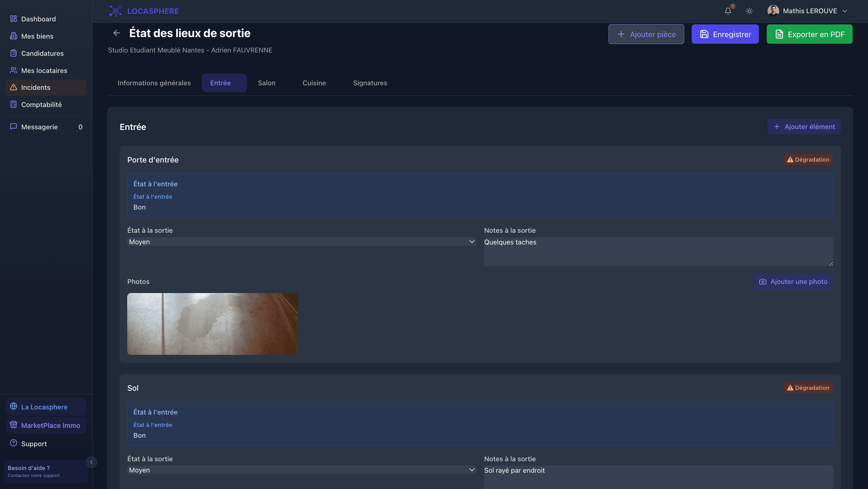Open Dashboard from the sidebar

click(38, 19)
